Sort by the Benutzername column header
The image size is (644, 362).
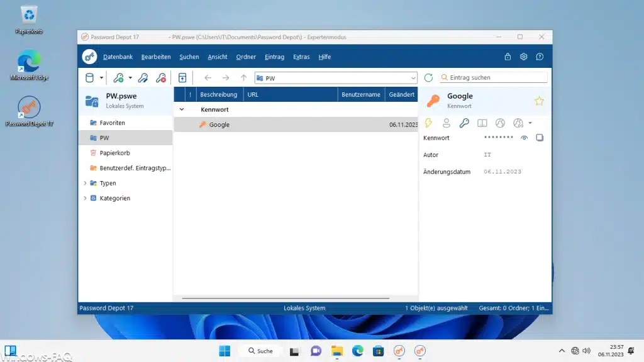click(x=361, y=94)
